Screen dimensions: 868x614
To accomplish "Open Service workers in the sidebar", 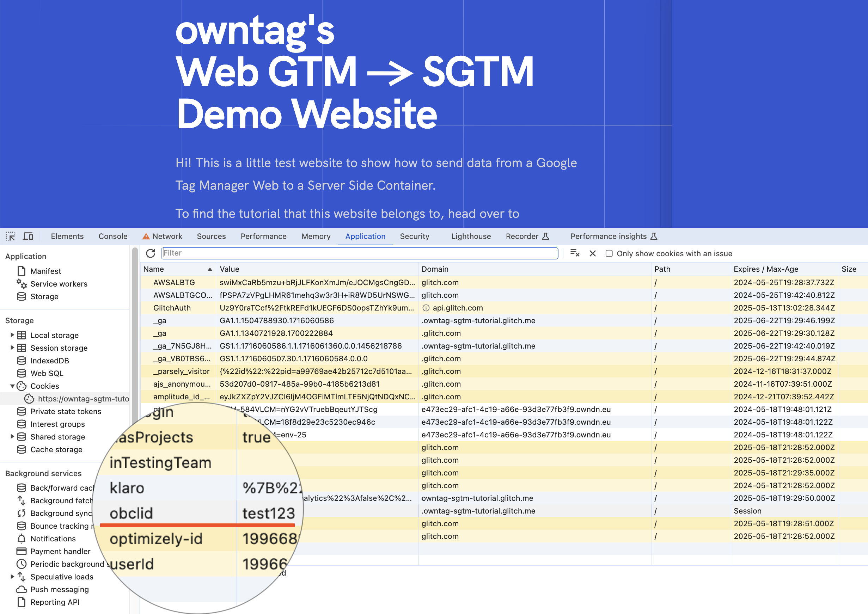I will (x=59, y=284).
